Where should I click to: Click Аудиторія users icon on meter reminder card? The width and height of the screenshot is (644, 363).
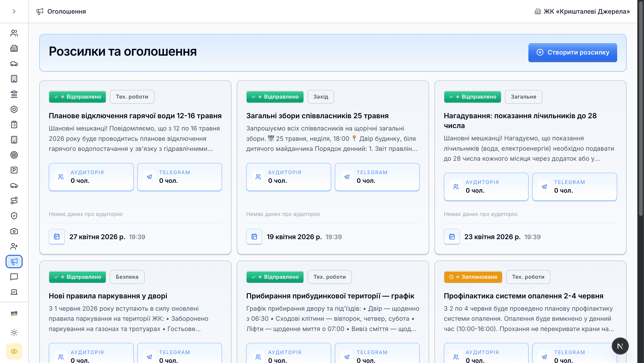coord(456,187)
